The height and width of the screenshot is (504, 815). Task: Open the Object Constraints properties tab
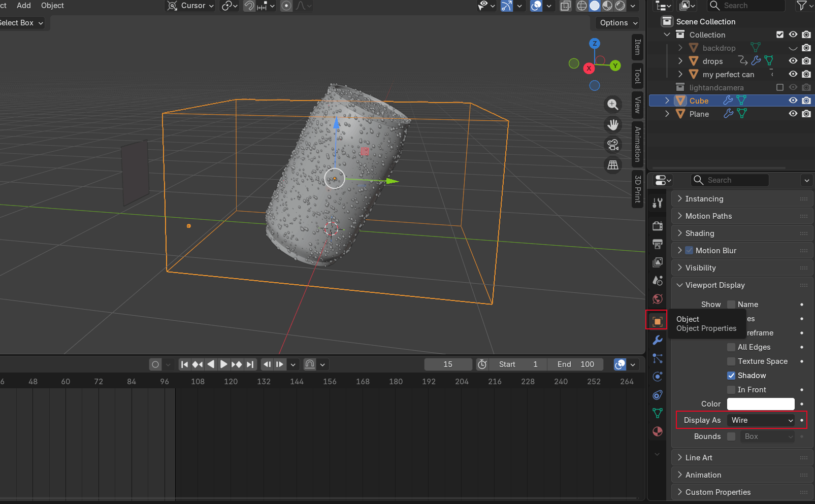(658, 395)
